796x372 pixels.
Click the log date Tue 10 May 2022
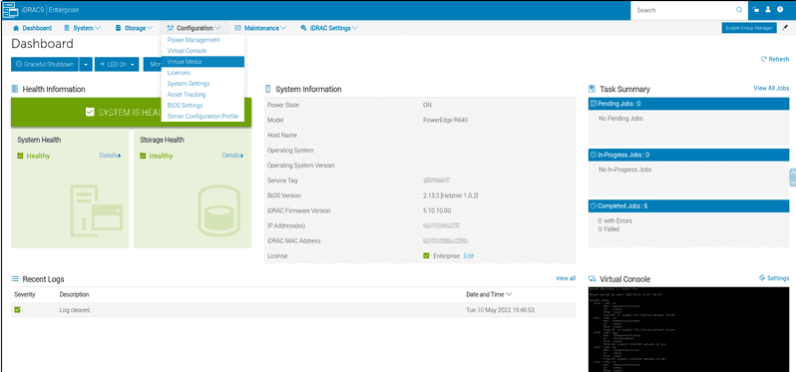(x=501, y=310)
